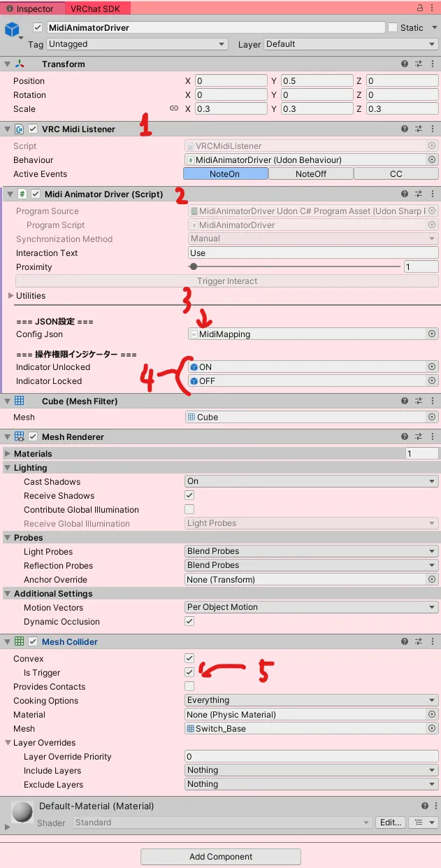
Task: Open Mesh Collider help reference icon
Action: coord(405,641)
